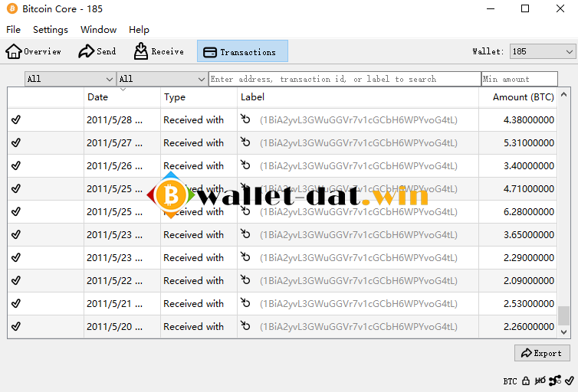Click the received arrow icon in 3.40000000 row
578x392 pixels.
(x=245, y=165)
